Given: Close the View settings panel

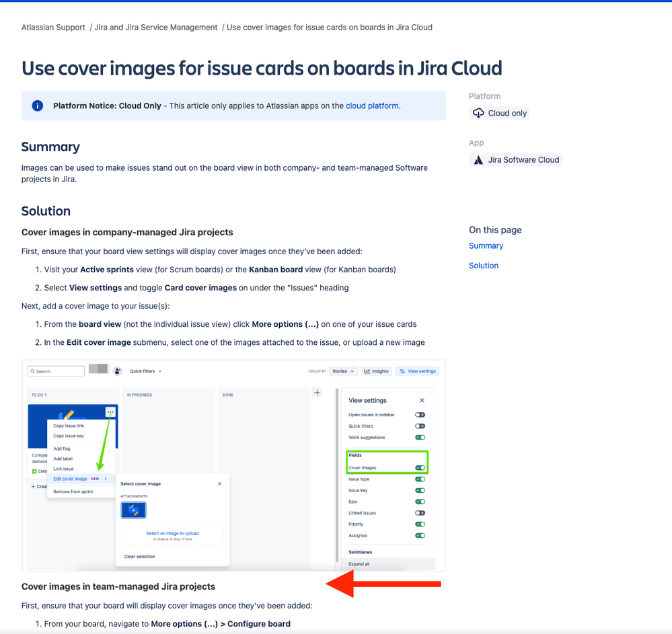Looking at the screenshot, I should tap(422, 400).
